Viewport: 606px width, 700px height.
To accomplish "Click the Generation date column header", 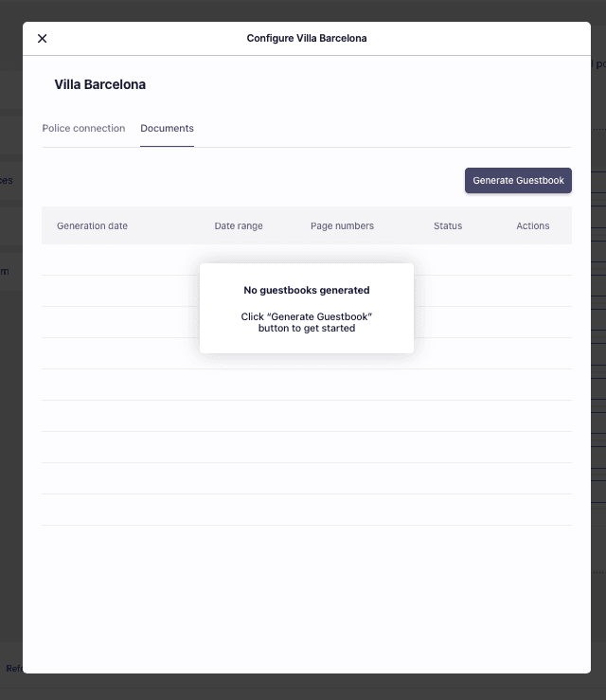I will pyautogui.click(x=92, y=226).
